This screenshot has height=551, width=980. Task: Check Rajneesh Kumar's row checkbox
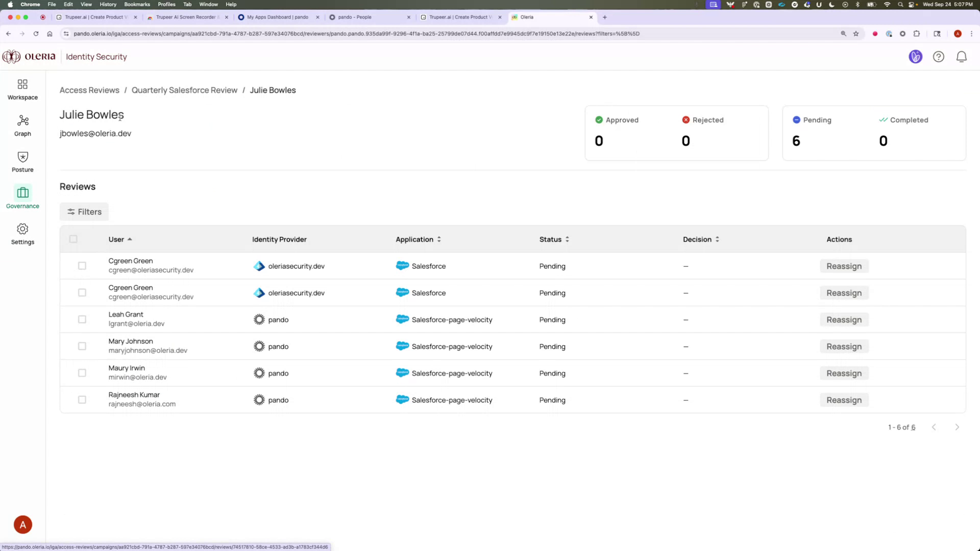click(x=82, y=399)
